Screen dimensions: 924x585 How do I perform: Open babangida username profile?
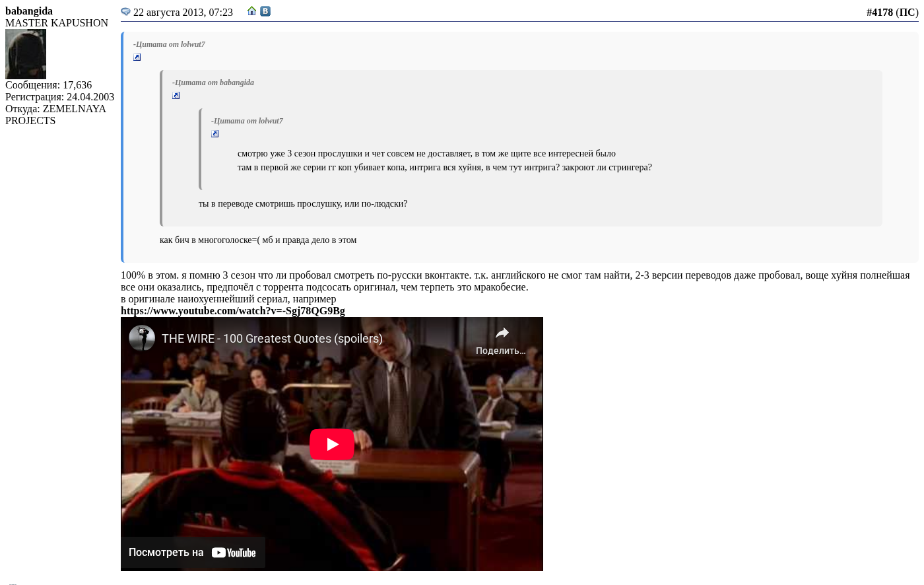coord(29,11)
